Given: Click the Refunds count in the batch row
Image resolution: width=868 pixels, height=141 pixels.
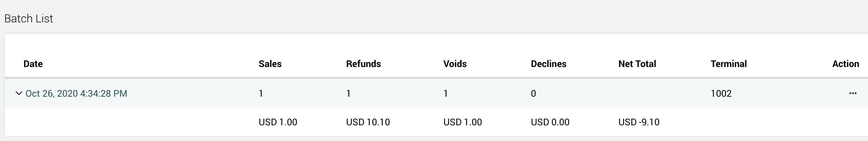Looking at the screenshot, I should tap(348, 94).
